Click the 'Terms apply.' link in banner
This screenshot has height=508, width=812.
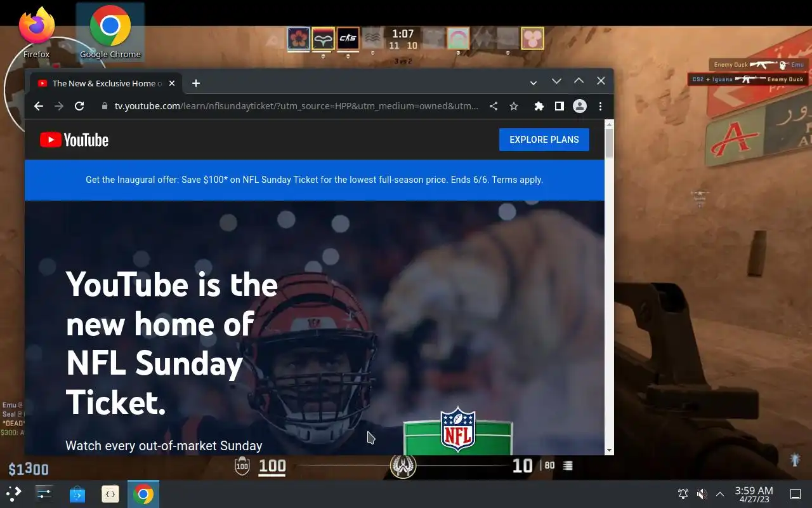(x=517, y=180)
